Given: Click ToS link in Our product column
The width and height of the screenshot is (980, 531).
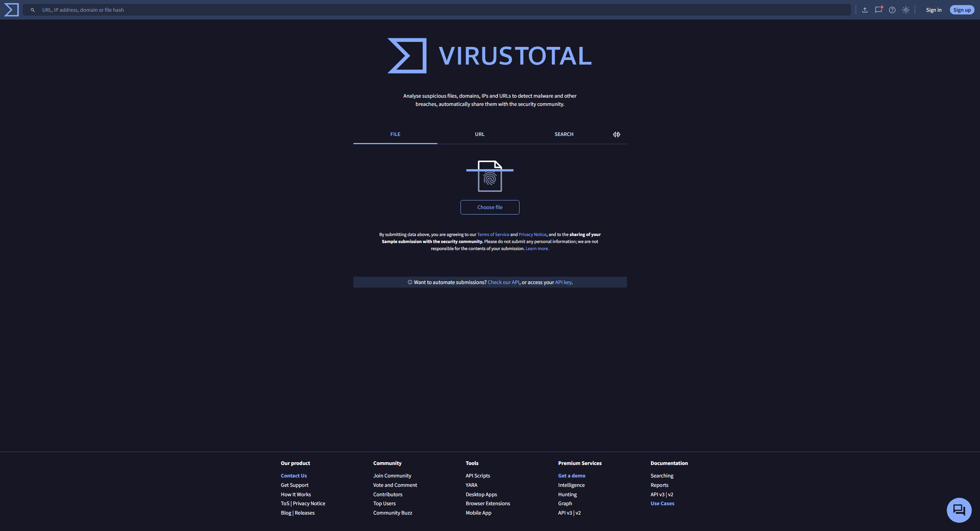Looking at the screenshot, I should point(285,503).
